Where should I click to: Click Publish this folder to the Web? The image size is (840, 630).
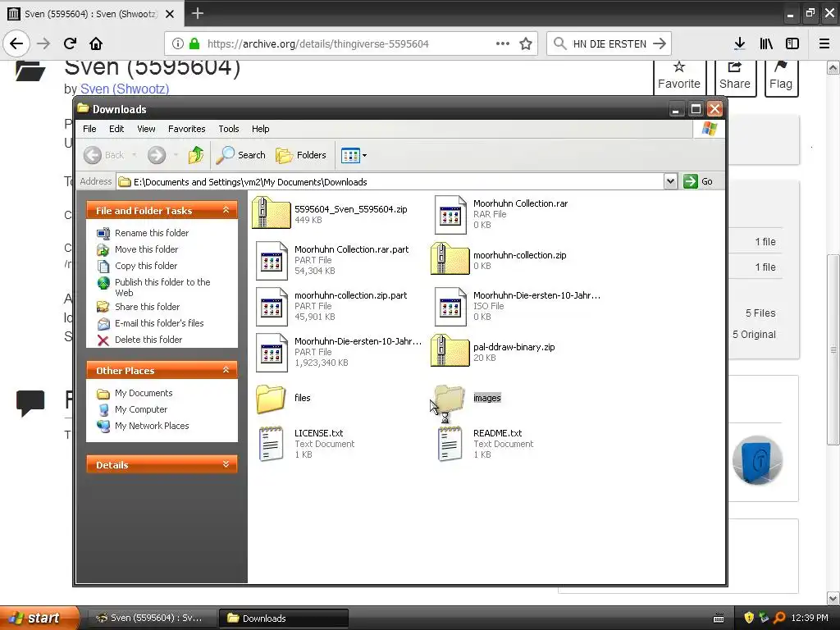(162, 287)
